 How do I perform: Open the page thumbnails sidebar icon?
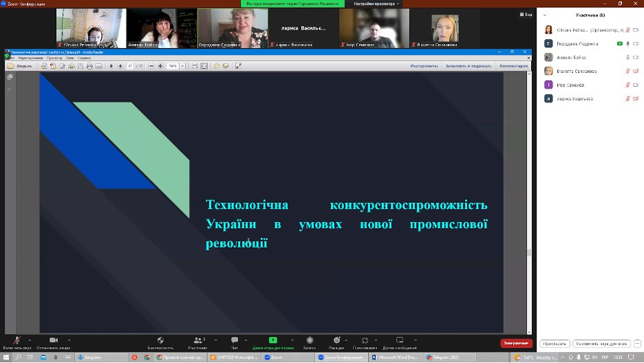[10, 77]
